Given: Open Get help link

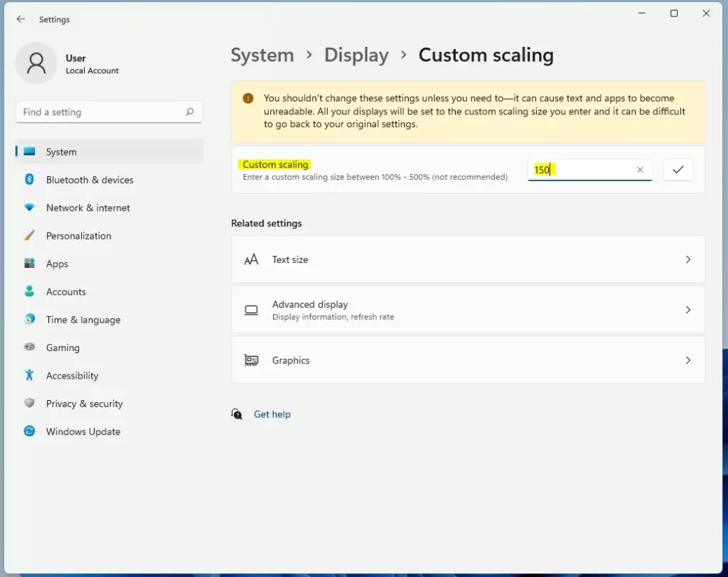Looking at the screenshot, I should (272, 414).
